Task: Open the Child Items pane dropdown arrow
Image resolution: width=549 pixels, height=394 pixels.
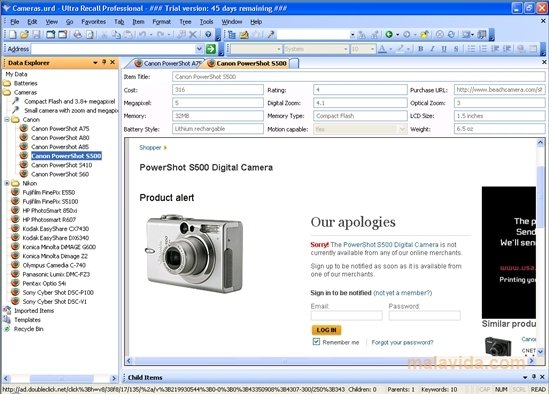Action: pyautogui.click(x=525, y=377)
